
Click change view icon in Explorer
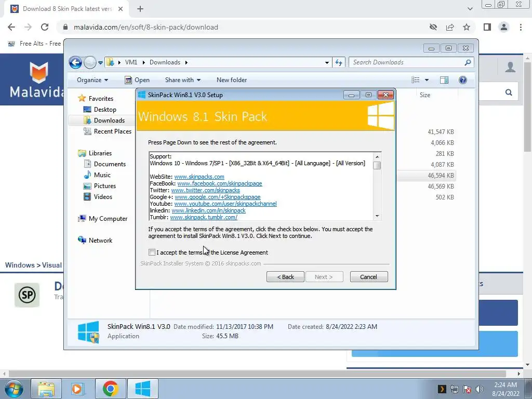416,80
